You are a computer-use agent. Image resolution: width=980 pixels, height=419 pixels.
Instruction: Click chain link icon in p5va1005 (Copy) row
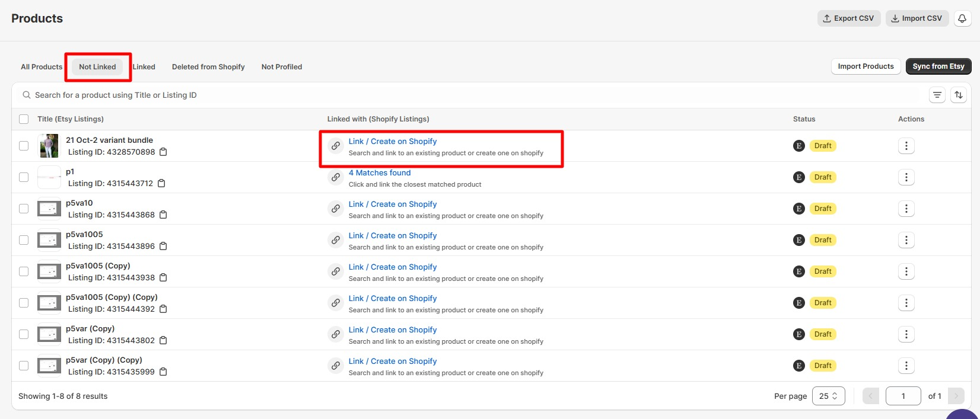(x=336, y=271)
